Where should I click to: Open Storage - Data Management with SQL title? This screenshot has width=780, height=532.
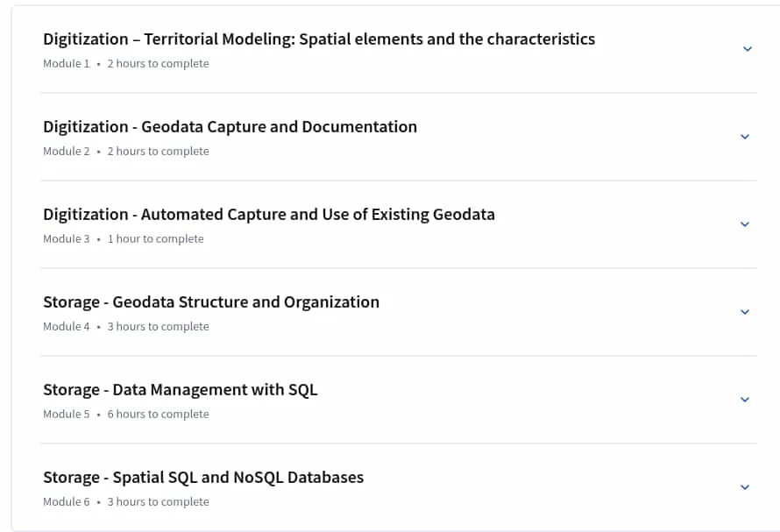(180, 390)
